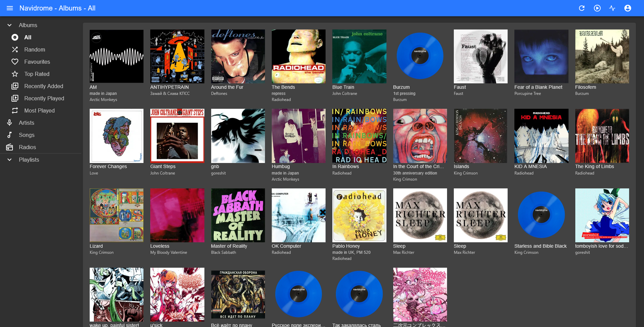Open The Bends album cover
The image size is (644, 327).
point(298,56)
